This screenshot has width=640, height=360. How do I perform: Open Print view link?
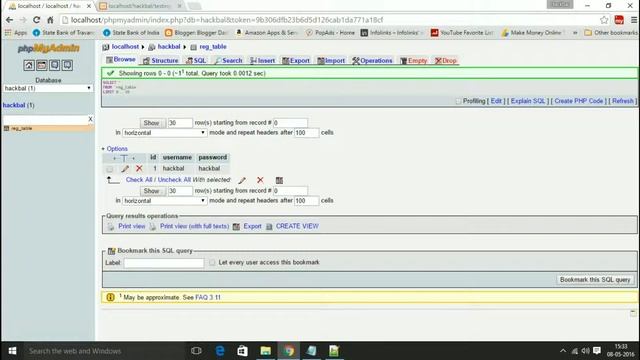[131, 226]
